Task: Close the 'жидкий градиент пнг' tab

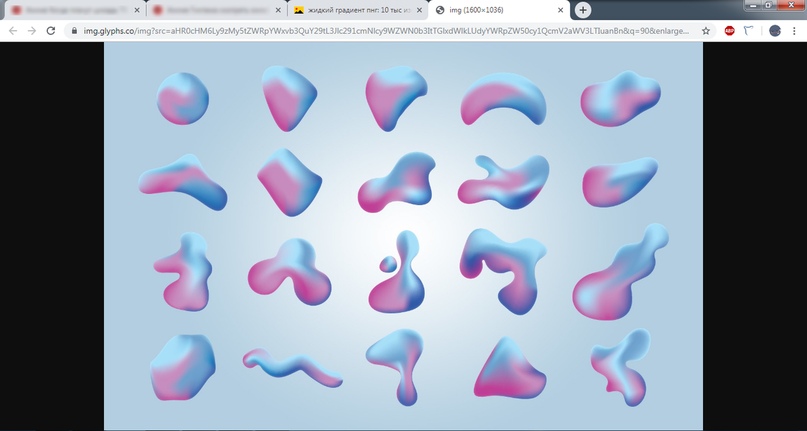Action: (418, 10)
